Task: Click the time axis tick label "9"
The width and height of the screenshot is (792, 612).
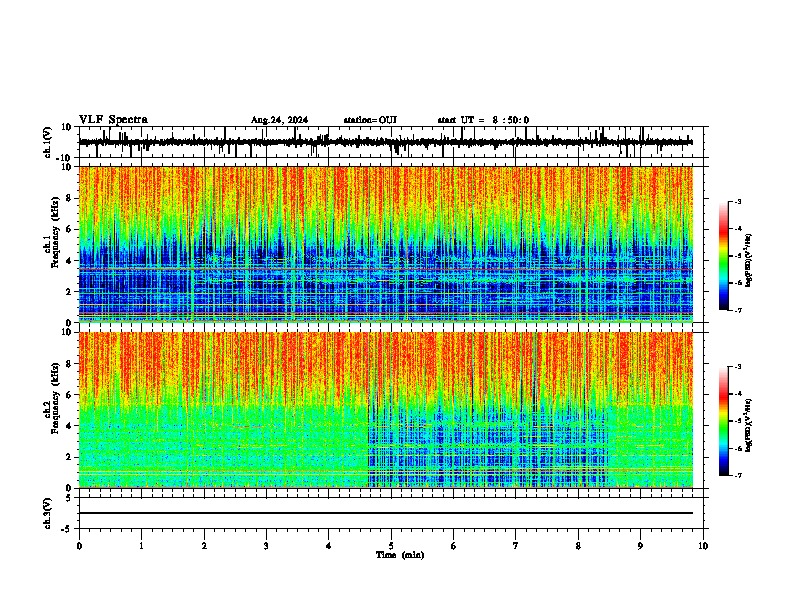Action: (x=640, y=546)
